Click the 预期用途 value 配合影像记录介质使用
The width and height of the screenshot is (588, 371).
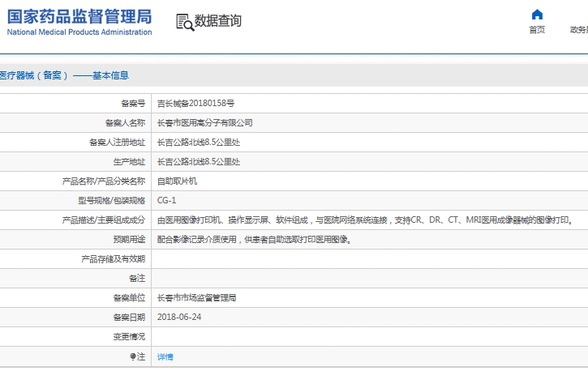255,240
